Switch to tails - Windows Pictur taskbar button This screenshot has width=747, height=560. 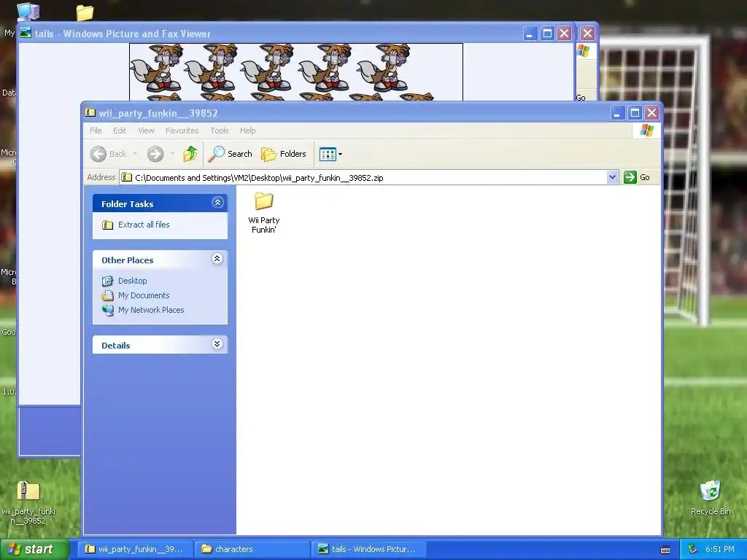(369, 549)
